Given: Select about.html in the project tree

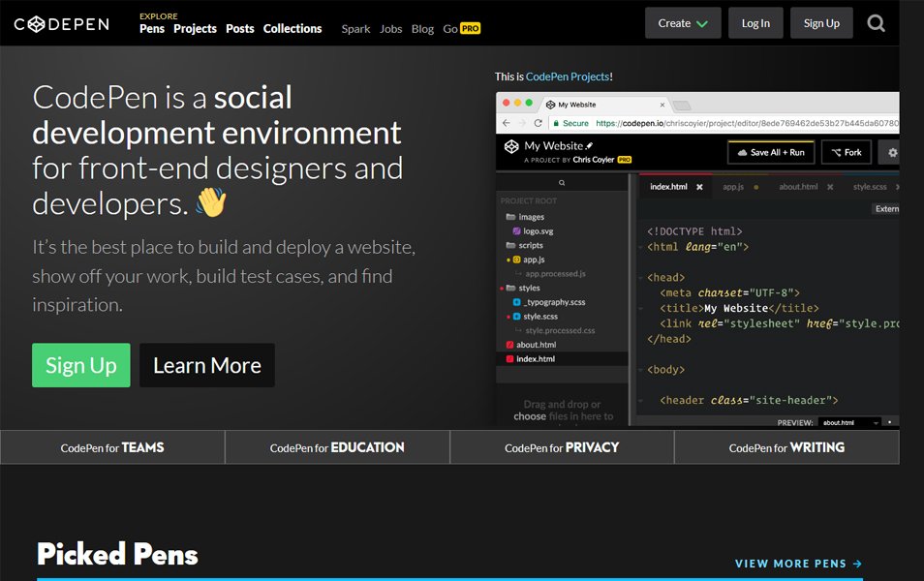Looking at the screenshot, I should coord(531,345).
